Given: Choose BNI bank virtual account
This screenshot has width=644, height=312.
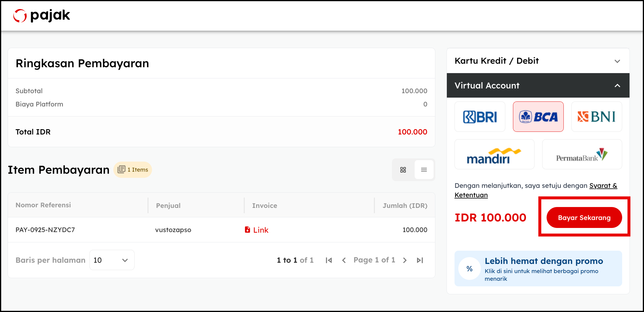Looking at the screenshot, I should (x=596, y=117).
